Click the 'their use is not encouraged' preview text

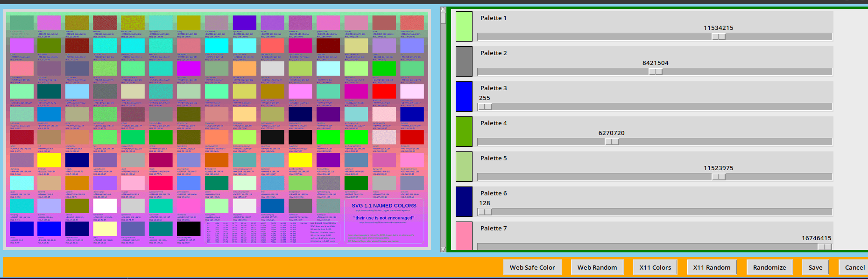coord(384,218)
